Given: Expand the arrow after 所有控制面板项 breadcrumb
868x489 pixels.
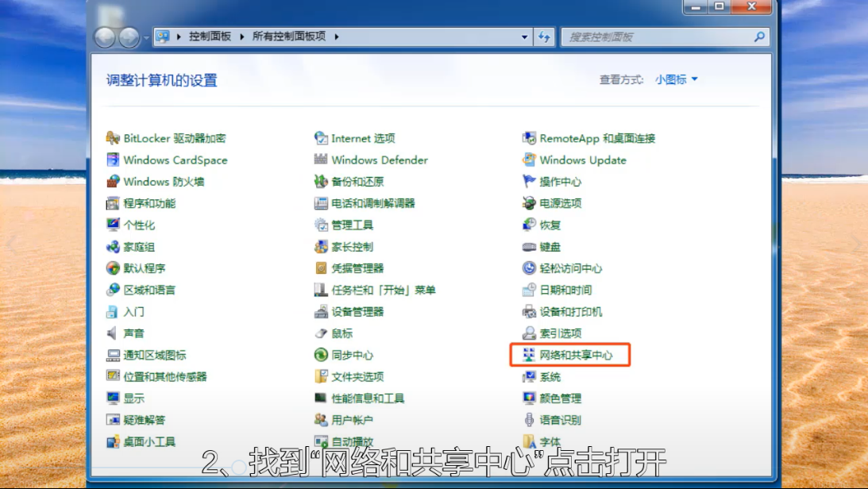Looking at the screenshot, I should tap(337, 37).
